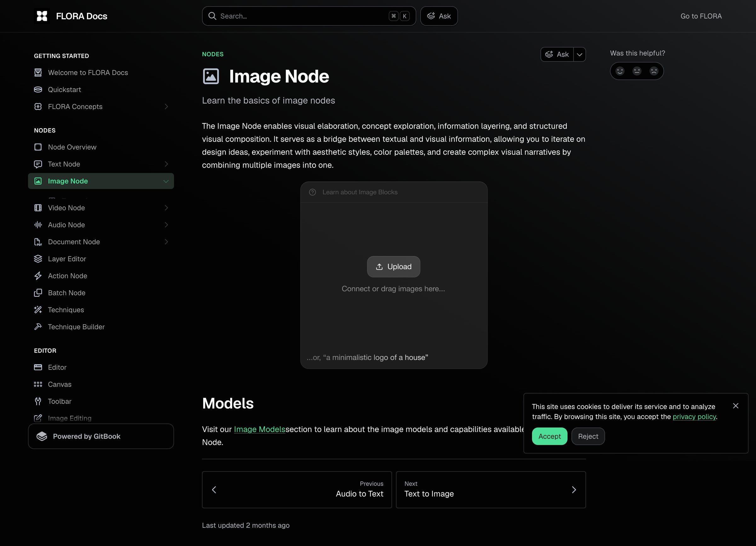Click the FLORA logo icon in the header
The image size is (756, 546).
tap(42, 16)
